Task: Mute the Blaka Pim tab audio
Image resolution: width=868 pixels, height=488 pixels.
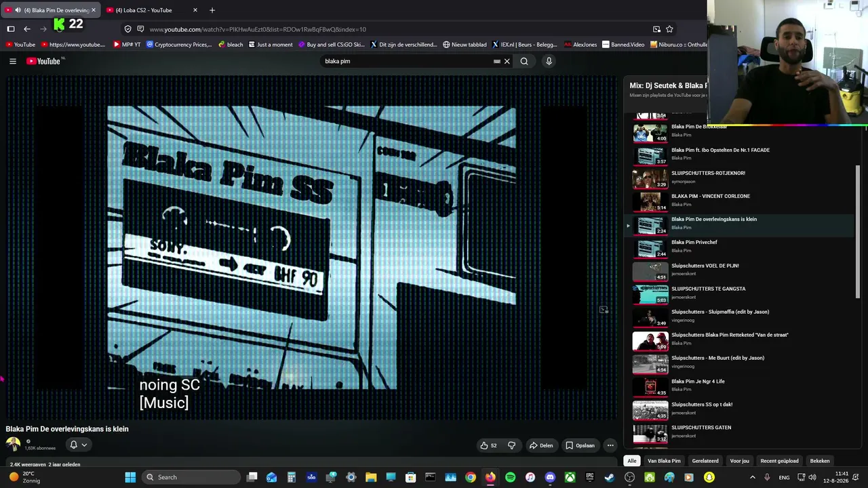Action: pos(18,10)
